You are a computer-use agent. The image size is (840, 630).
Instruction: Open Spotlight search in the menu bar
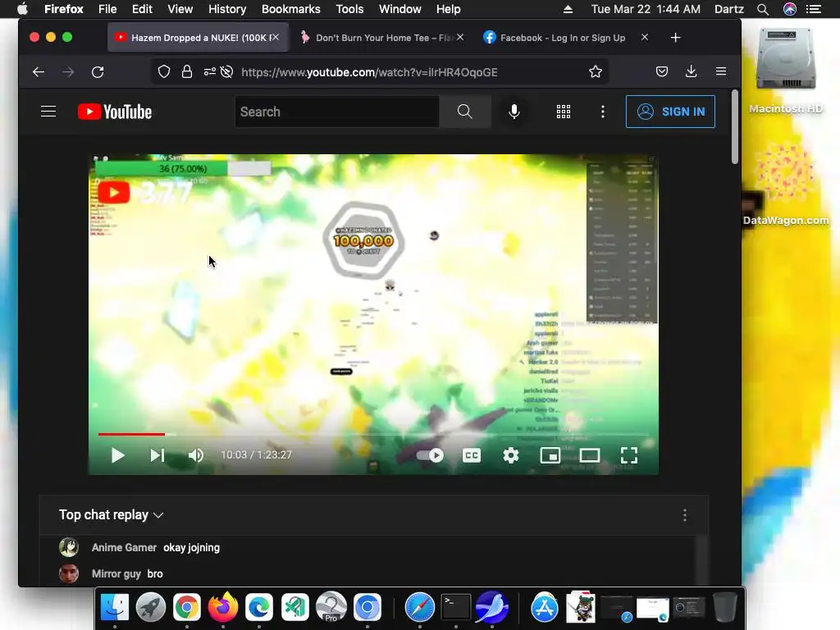click(763, 9)
